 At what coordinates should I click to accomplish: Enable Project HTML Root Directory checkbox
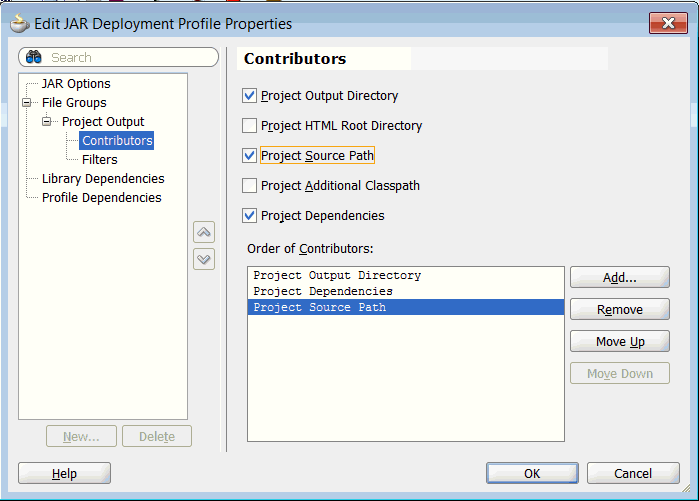coord(249,125)
